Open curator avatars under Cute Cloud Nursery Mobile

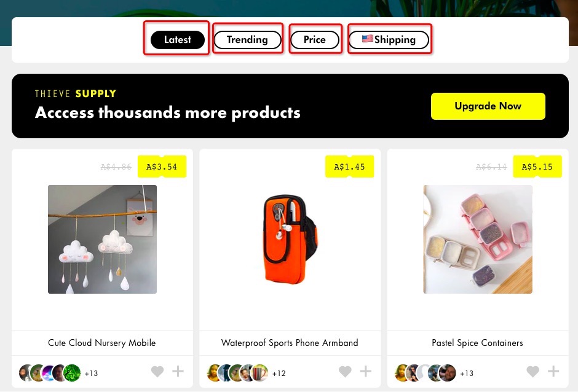click(58, 373)
